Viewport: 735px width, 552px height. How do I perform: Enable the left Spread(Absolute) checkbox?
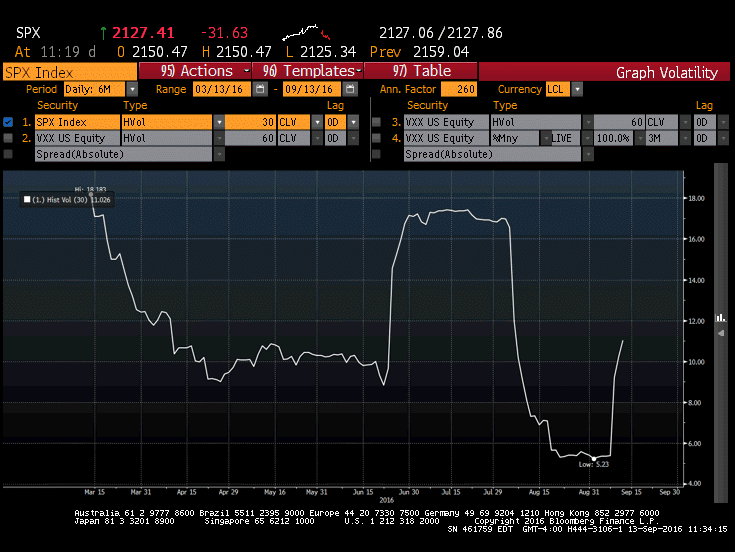coord(8,154)
